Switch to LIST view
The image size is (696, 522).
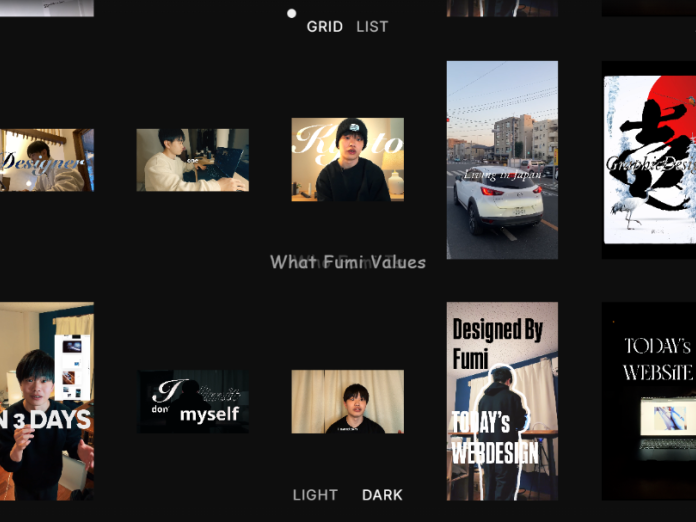372,27
